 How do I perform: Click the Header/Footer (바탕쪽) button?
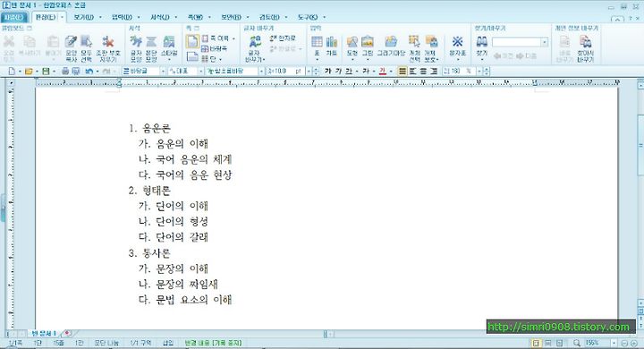(215, 48)
